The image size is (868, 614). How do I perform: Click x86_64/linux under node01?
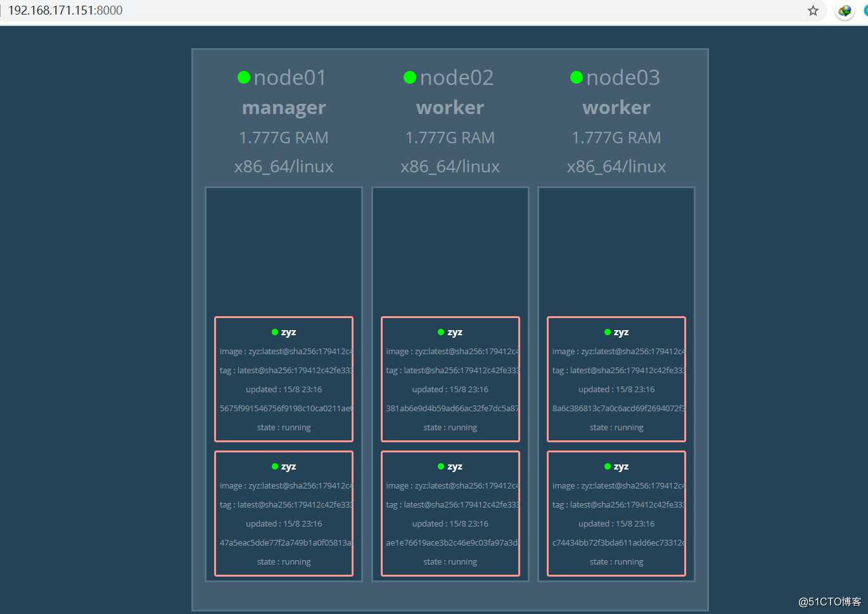(x=284, y=167)
